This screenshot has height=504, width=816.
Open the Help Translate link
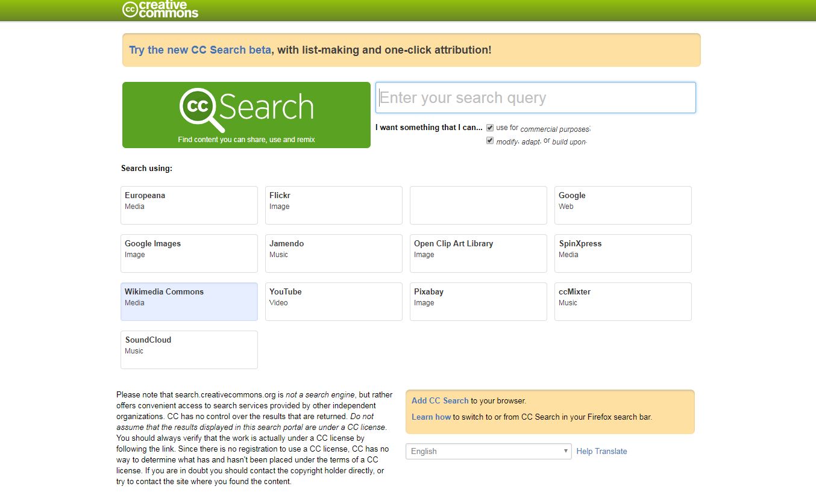601,451
